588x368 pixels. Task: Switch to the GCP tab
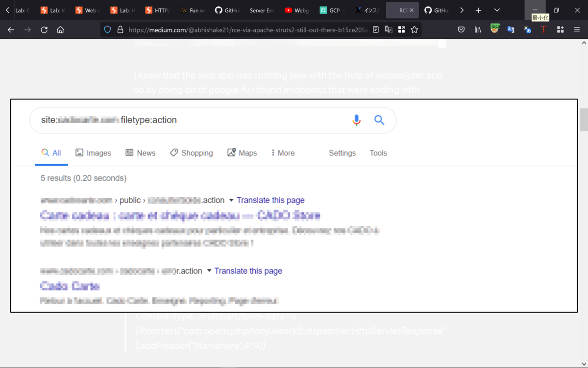(x=332, y=10)
